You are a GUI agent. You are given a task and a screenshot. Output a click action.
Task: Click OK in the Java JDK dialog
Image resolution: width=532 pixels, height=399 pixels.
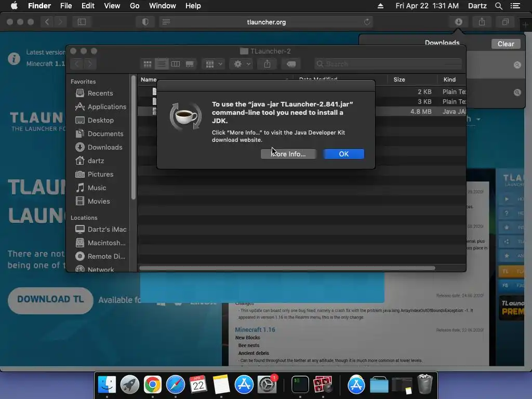[343, 154]
